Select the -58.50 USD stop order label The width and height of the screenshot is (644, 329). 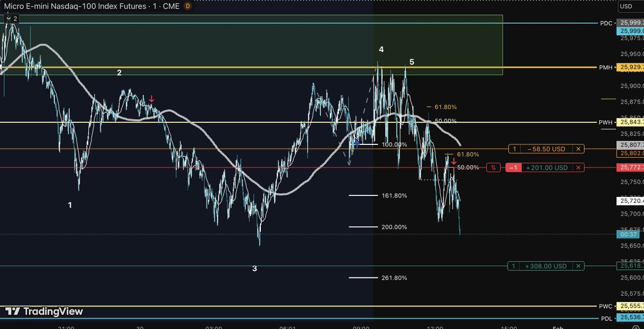coord(546,149)
